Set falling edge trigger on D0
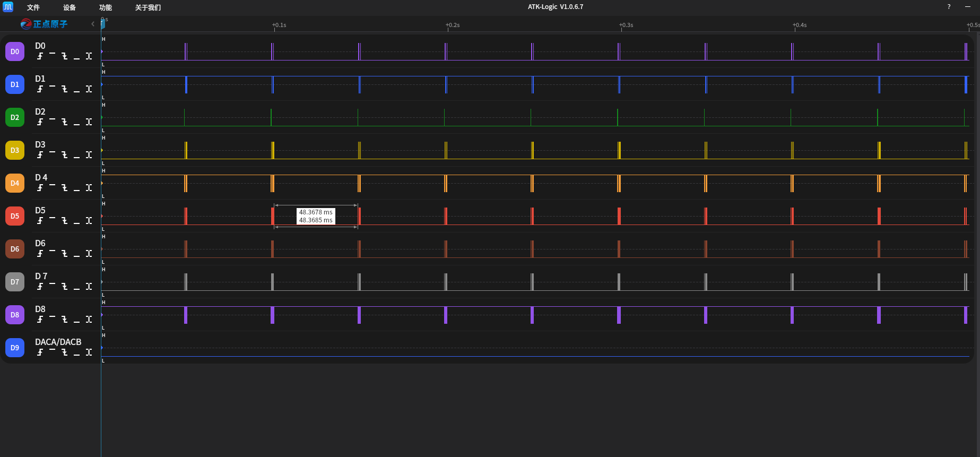Screen dimensions: 980x457 (64, 56)
